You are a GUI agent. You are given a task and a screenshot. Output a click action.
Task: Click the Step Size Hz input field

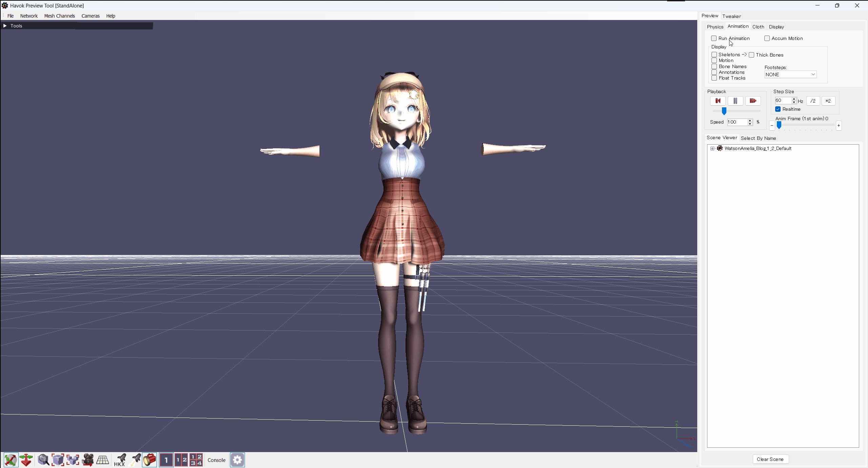tap(783, 101)
